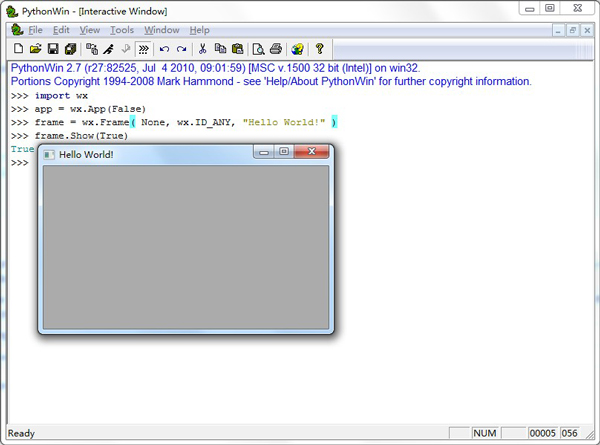The image size is (600, 445).
Task: Open the Help menu
Action: pos(199,30)
